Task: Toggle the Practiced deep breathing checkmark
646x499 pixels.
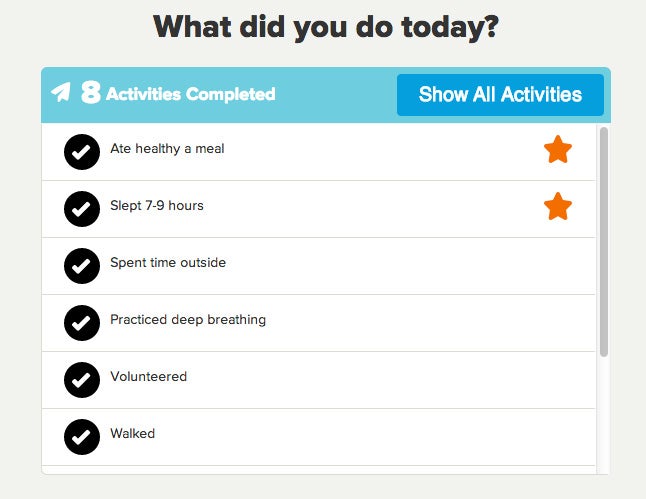Action: pyautogui.click(x=82, y=323)
